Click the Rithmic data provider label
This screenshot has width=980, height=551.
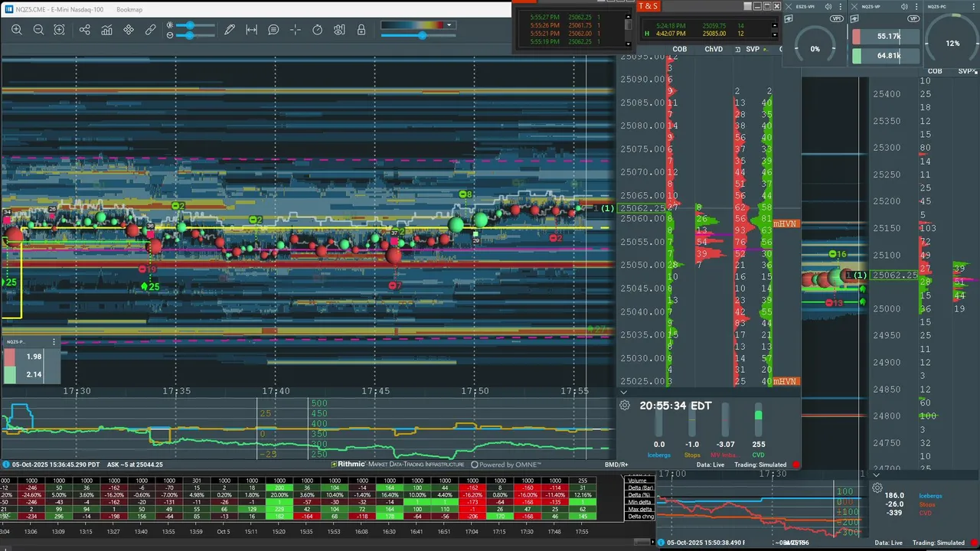tap(397, 465)
